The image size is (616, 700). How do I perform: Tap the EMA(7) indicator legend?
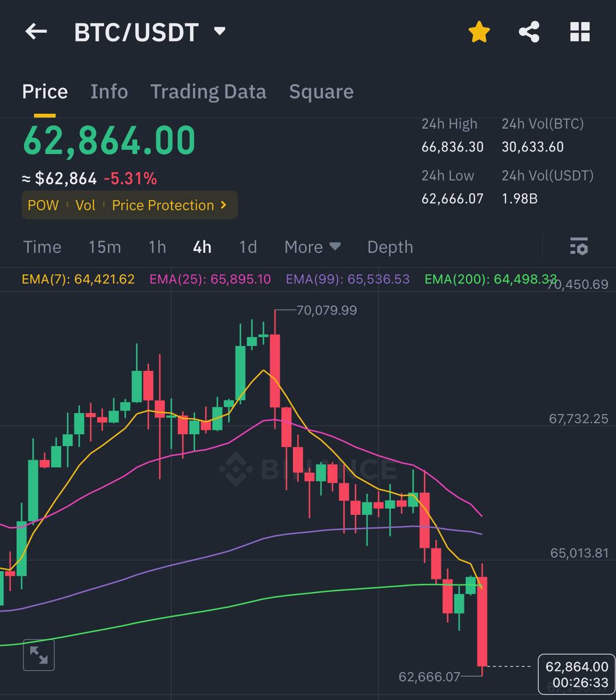(x=78, y=279)
